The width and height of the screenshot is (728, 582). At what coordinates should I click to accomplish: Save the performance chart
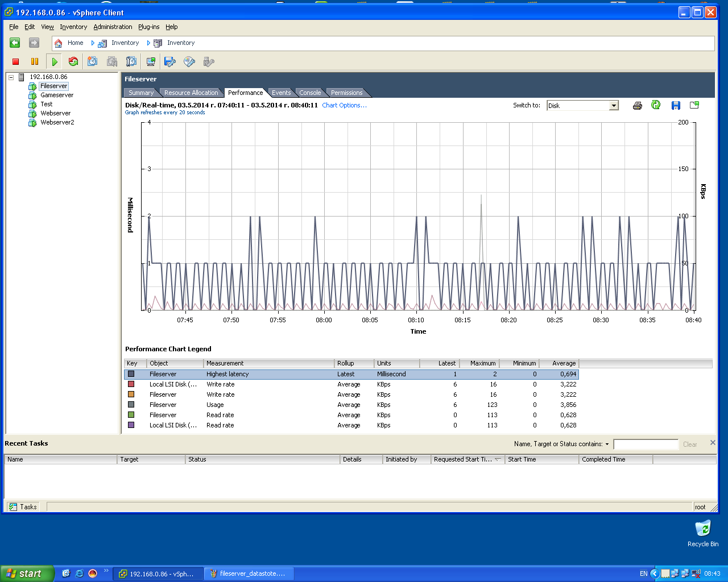click(x=676, y=105)
